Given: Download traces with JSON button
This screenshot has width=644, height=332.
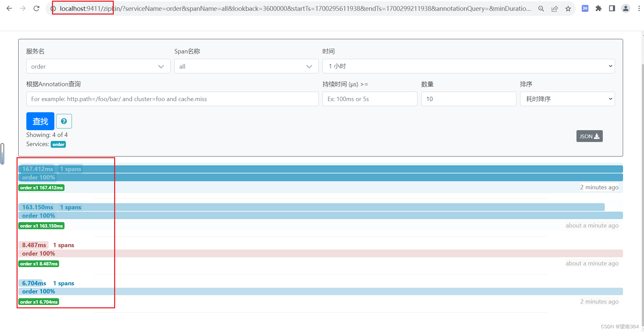Looking at the screenshot, I should tap(589, 136).
